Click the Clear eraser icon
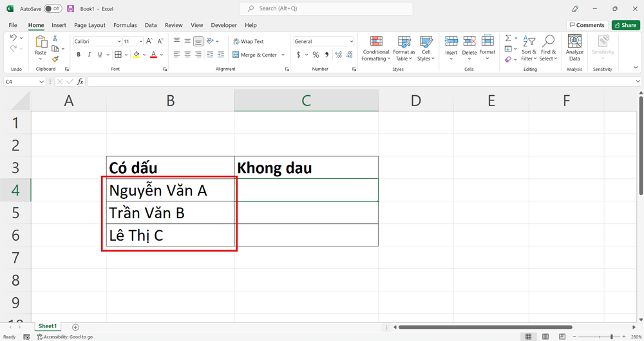 pos(508,59)
